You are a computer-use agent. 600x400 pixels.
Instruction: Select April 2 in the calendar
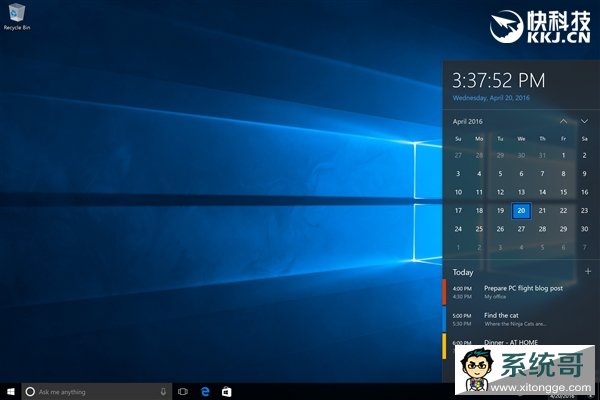(x=584, y=155)
